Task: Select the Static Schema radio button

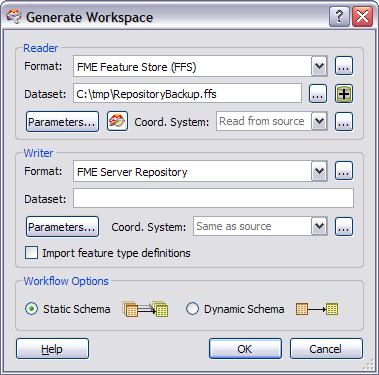Action: tap(31, 309)
